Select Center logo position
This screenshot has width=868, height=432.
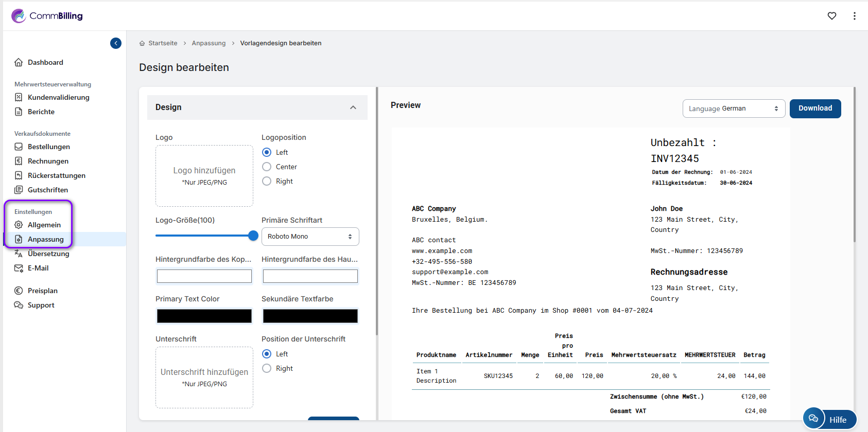[x=267, y=167]
